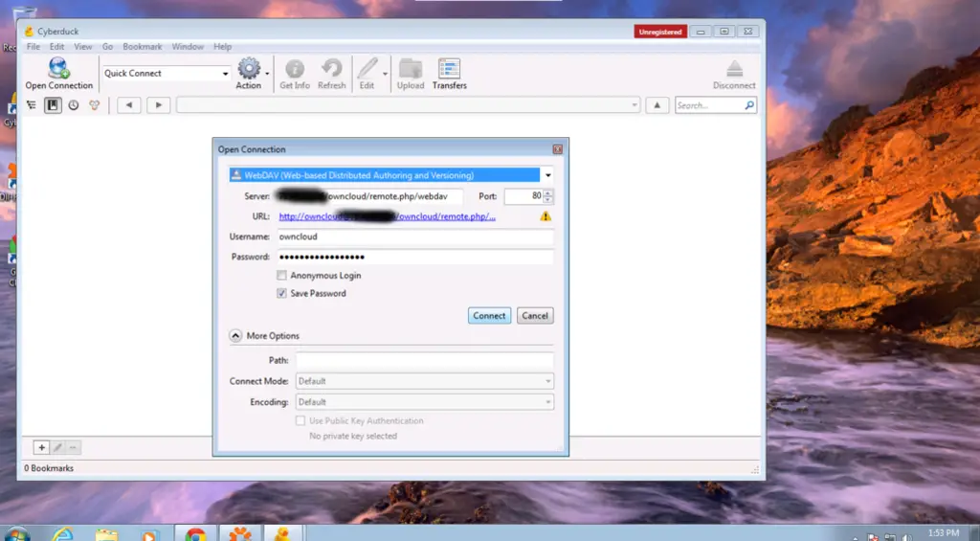Click the red Unregistered button
The width and height of the screenshot is (980, 541).
pyautogui.click(x=660, y=32)
